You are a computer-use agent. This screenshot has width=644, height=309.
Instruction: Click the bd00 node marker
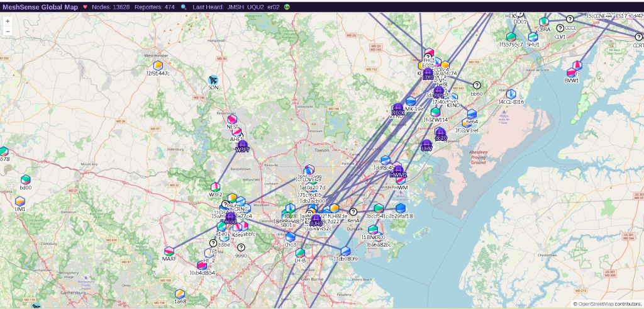tap(26, 179)
